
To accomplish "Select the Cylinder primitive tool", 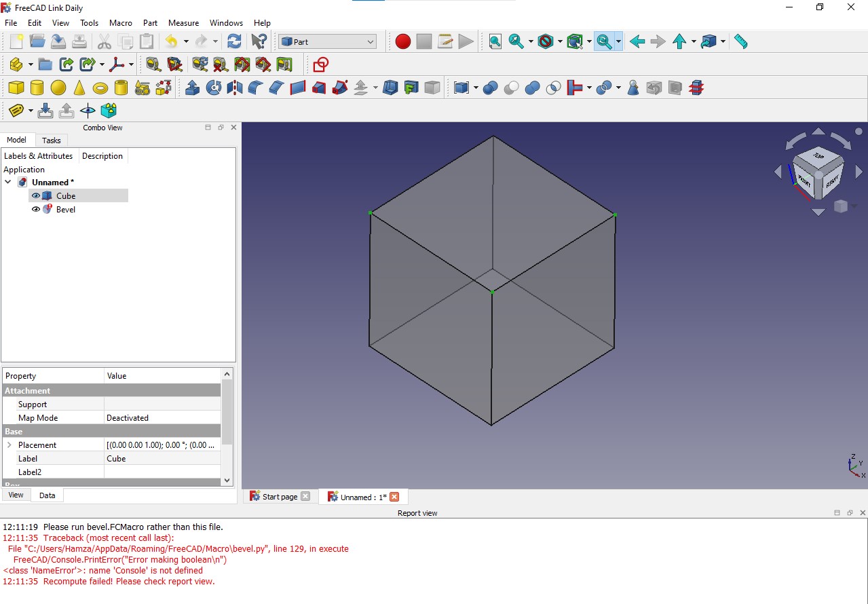I will 36,87.
